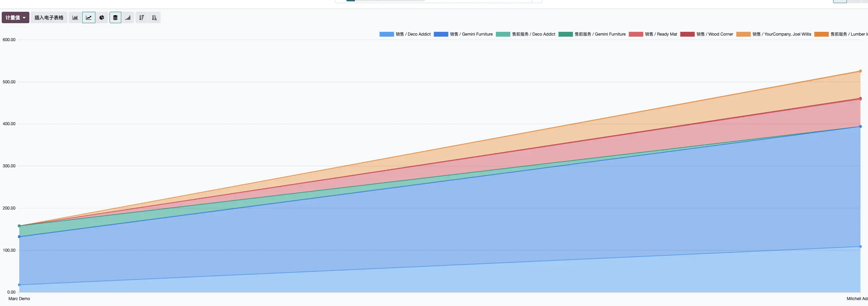Toggle cumulative mode icon
868x306 pixels.
tap(128, 18)
